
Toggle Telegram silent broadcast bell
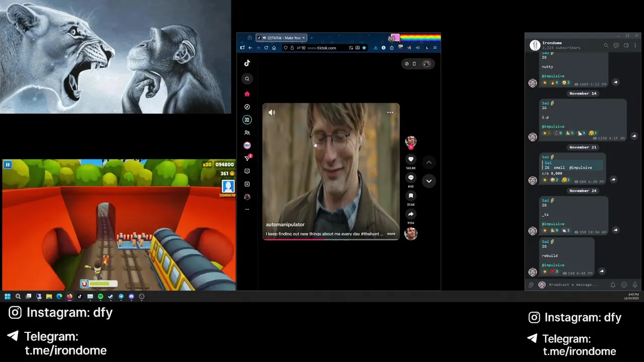(x=613, y=285)
